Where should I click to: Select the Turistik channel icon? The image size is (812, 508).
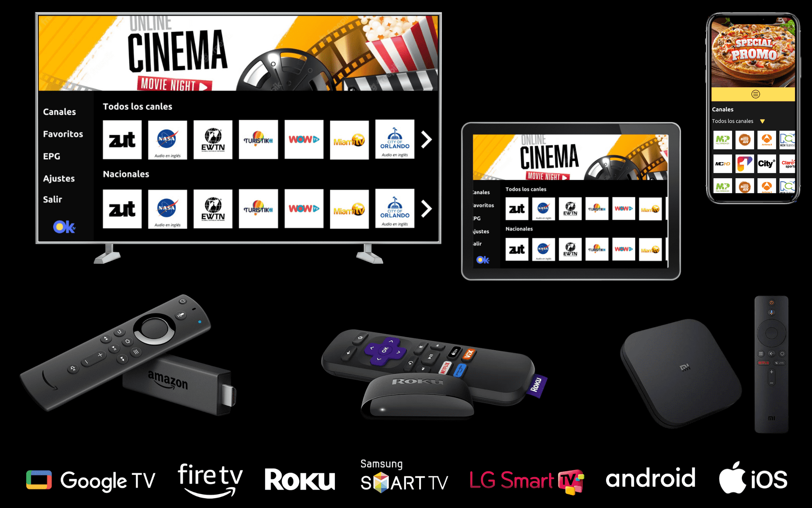[260, 139]
